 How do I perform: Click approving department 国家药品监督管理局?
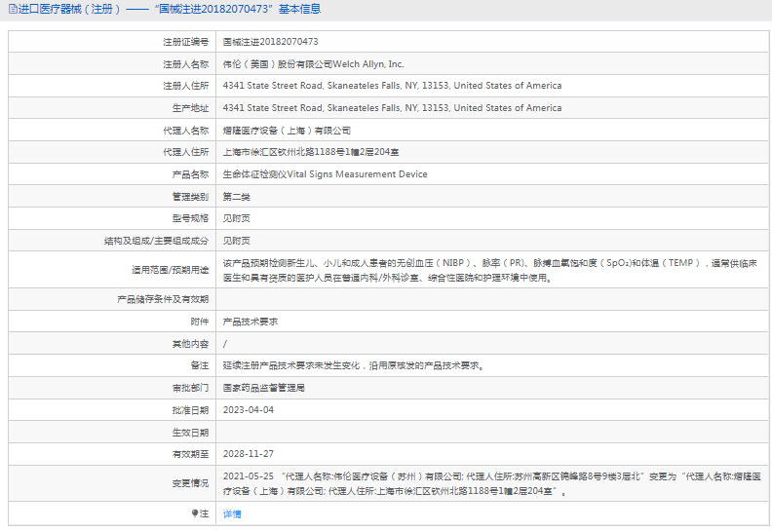point(263,387)
